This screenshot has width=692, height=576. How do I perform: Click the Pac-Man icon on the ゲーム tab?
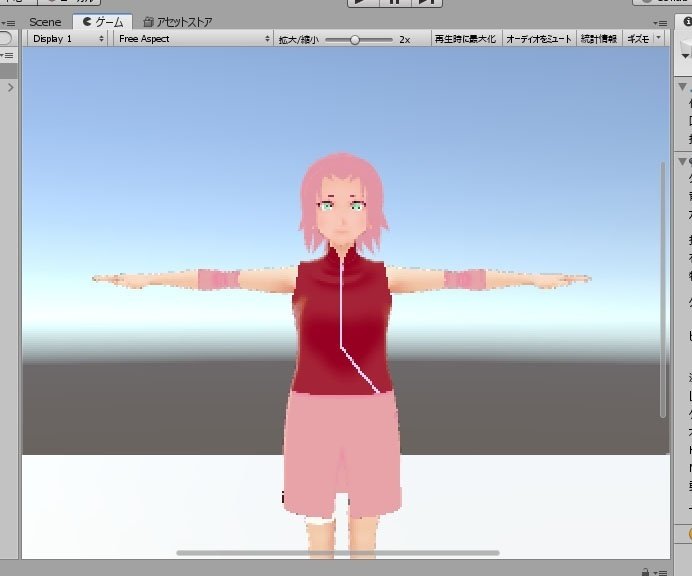(87, 21)
